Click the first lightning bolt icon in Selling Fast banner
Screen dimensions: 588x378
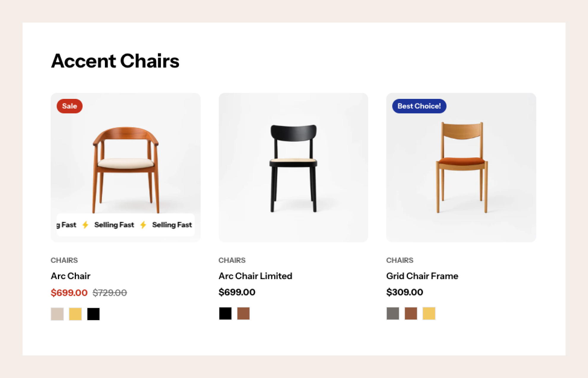(85, 225)
